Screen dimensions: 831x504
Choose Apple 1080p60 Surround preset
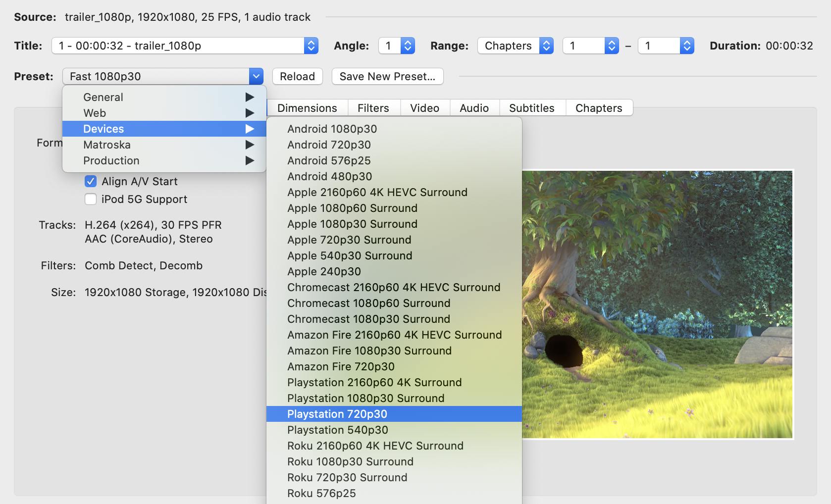coord(394,208)
